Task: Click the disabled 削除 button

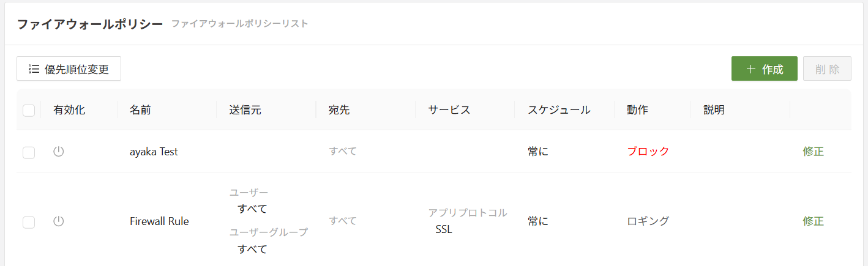Action: (827, 69)
